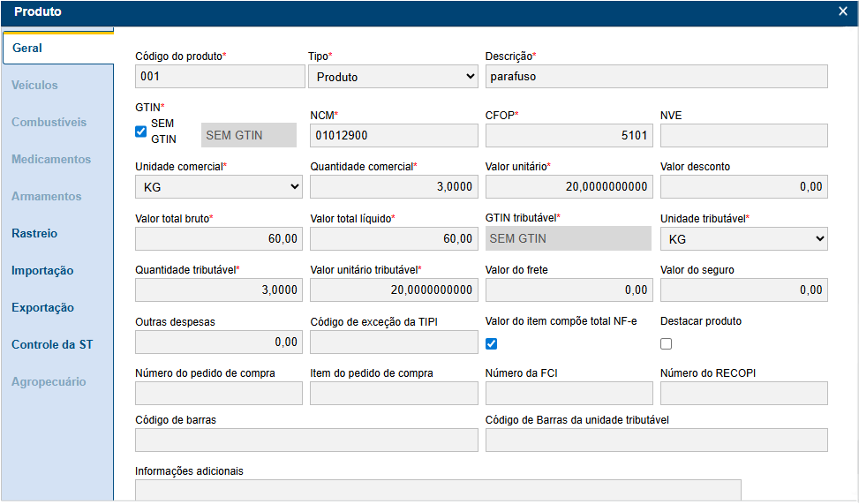This screenshot has width=859, height=504.
Task: Focus the Descrição text field
Action: pos(656,77)
